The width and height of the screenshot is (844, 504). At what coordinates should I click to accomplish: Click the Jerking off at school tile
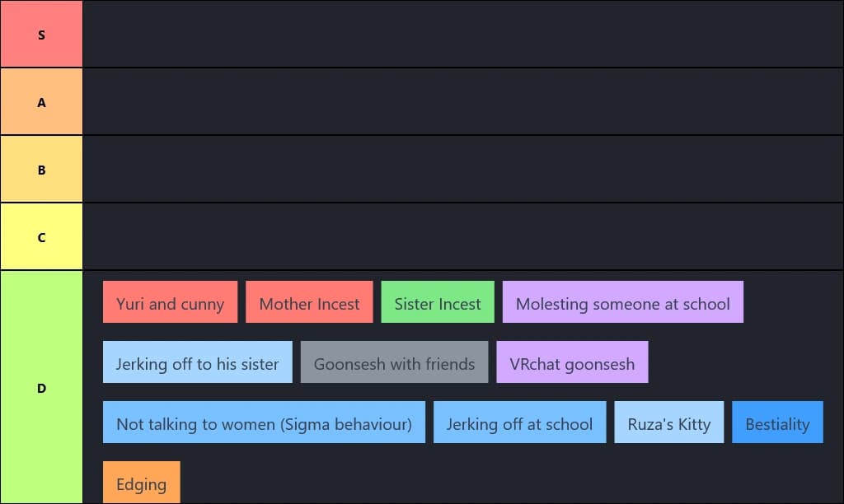(x=519, y=423)
